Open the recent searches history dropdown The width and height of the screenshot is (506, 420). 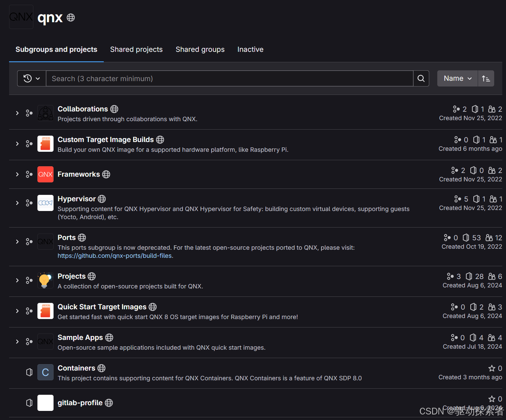coord(32,79)
